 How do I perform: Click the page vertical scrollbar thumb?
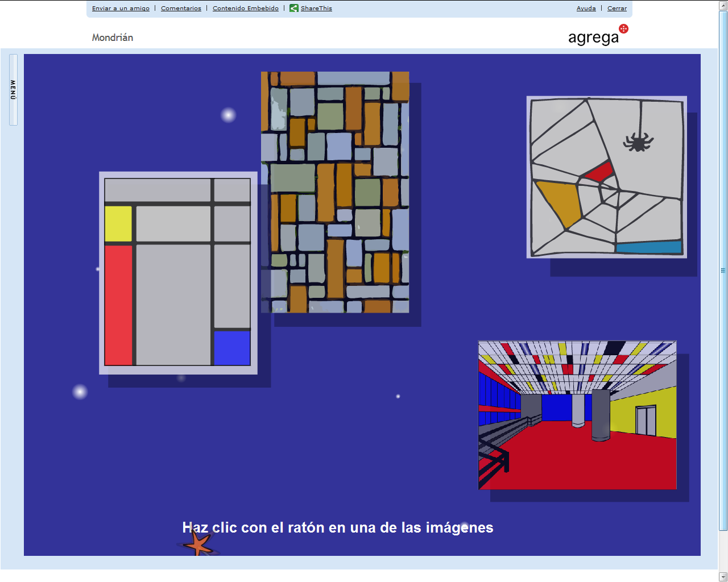click(723, 271)
